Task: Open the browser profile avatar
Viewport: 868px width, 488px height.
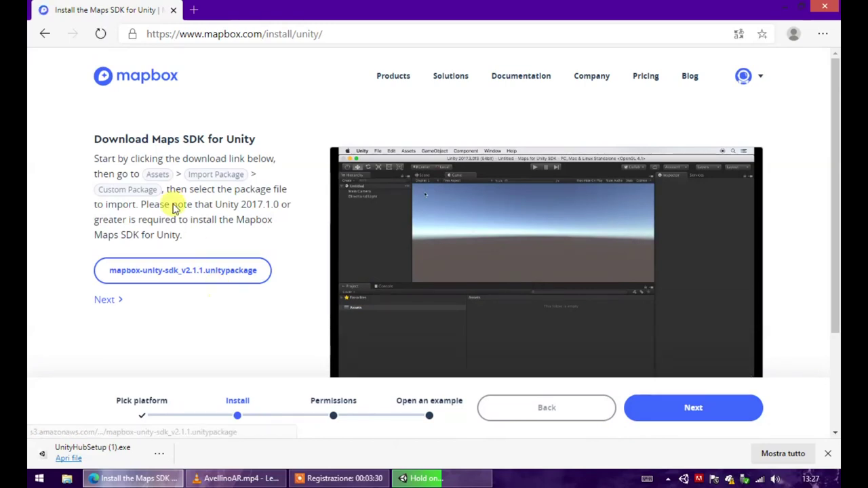Action: coord(793,34)
